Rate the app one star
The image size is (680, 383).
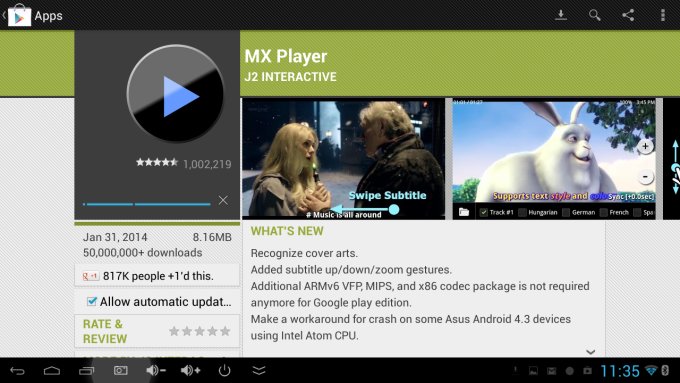tap(174, 331)
